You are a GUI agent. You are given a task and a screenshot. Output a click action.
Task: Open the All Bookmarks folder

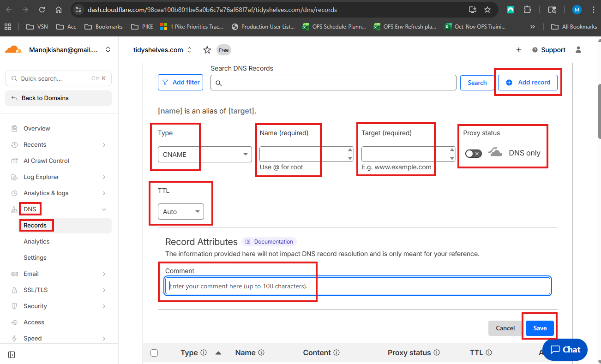[574, 27]
